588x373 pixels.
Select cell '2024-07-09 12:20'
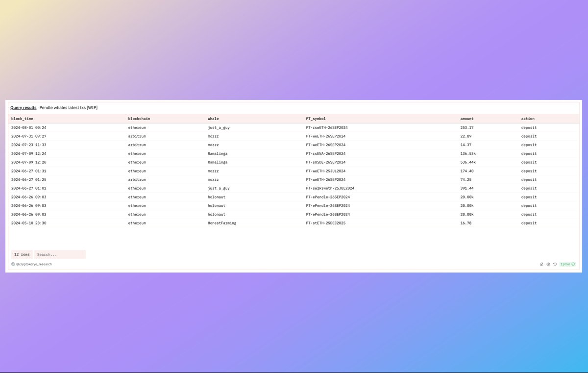pos(29,162)
